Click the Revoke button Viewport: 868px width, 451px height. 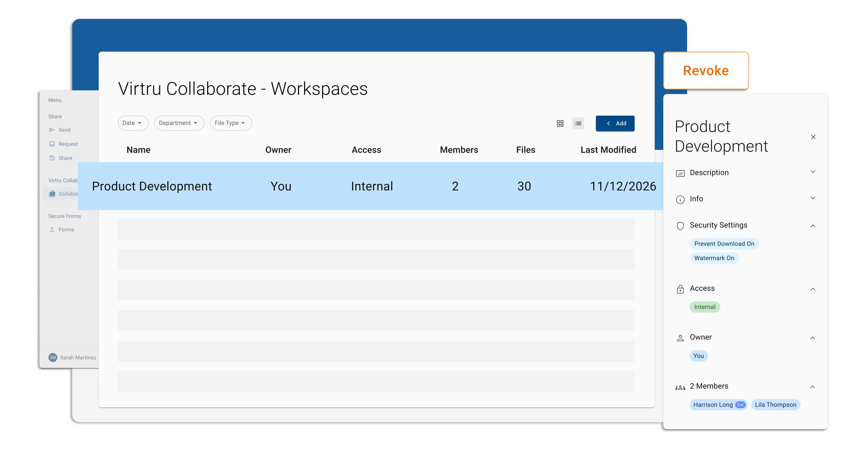click(706, 70)
